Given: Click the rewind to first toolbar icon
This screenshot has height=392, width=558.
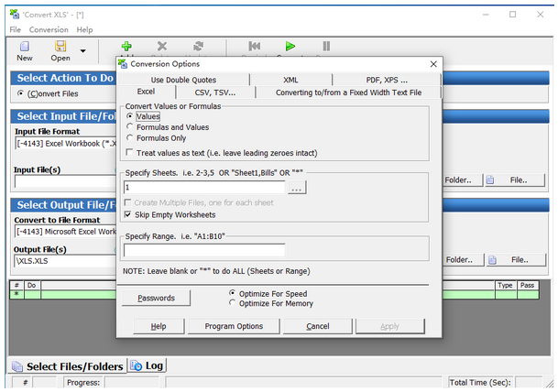Looking at the screenshot, I should click(255, 46).
